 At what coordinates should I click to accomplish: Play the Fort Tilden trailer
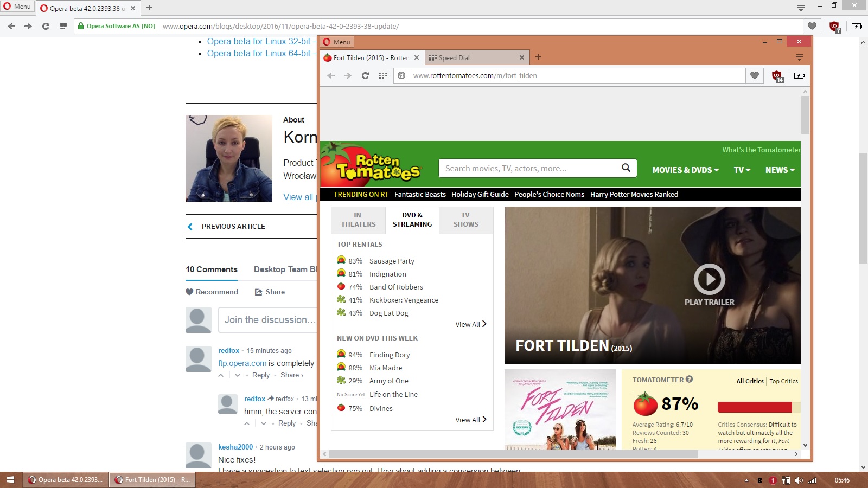coord(709,279)
